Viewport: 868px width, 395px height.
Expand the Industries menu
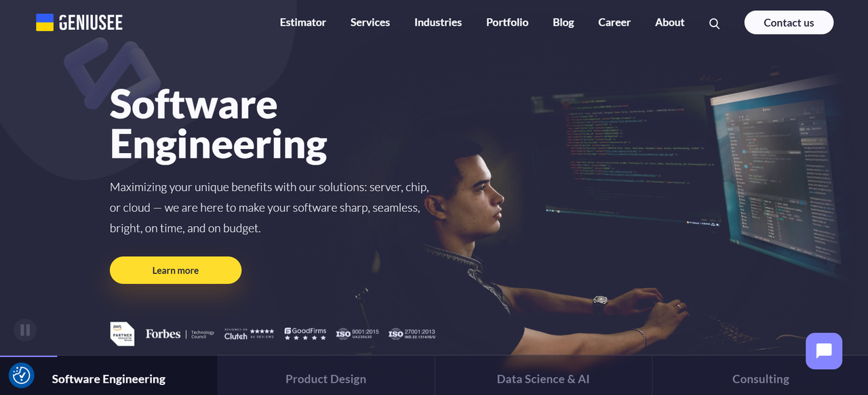pyautogui.click(x=438, y=22)
